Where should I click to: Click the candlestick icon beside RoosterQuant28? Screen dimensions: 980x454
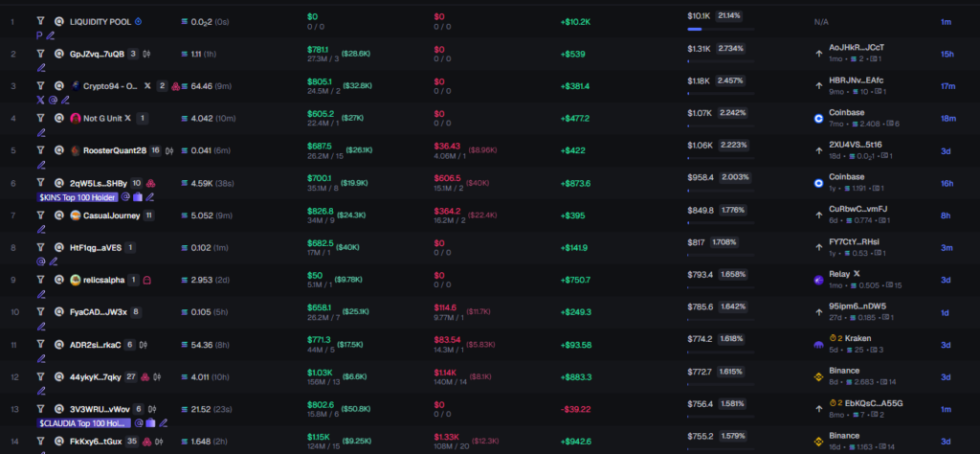click(x=168, y=150)
